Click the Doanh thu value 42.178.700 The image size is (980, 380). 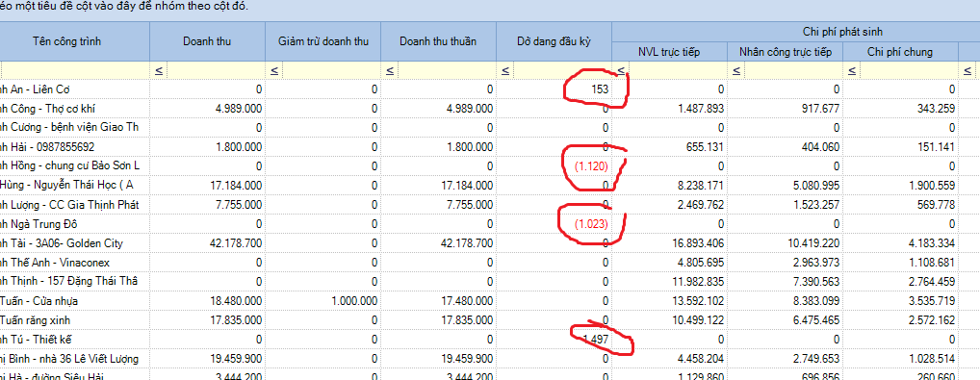pyautogui.click(x=236, y=243)
